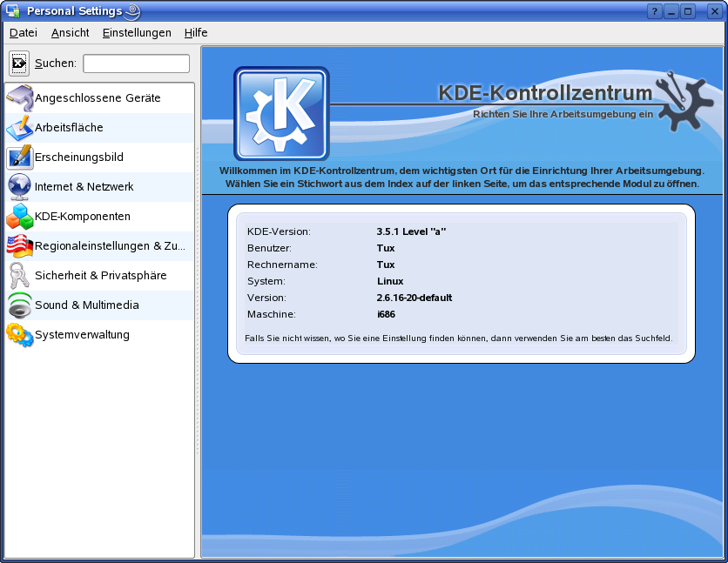Screen dimensions: 728x563
Task: Click the Systemverwaltung gears icon
Action: point(19,335)
